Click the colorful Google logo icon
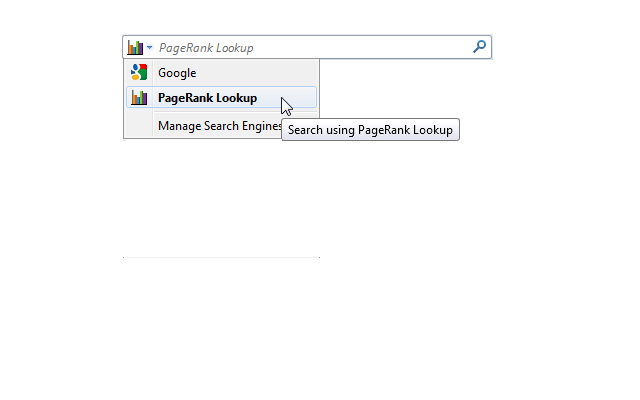640x400 pixels. [139, 72]
